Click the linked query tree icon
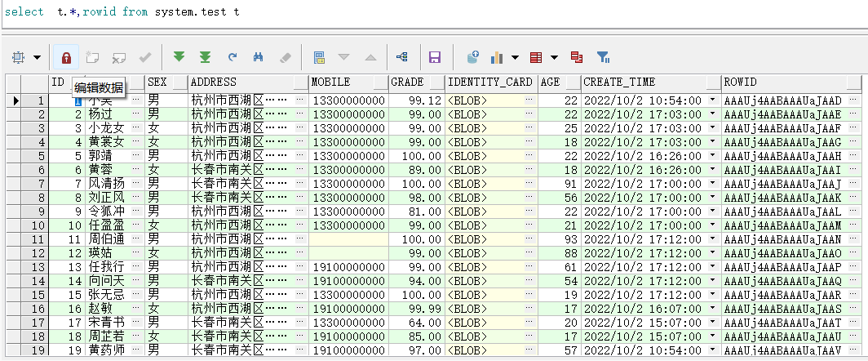 (x=401, y=57)
